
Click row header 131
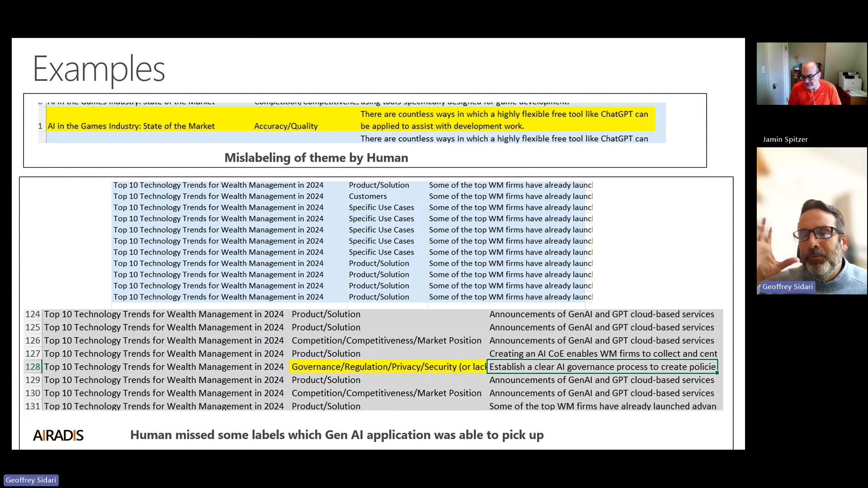(33, 406)
